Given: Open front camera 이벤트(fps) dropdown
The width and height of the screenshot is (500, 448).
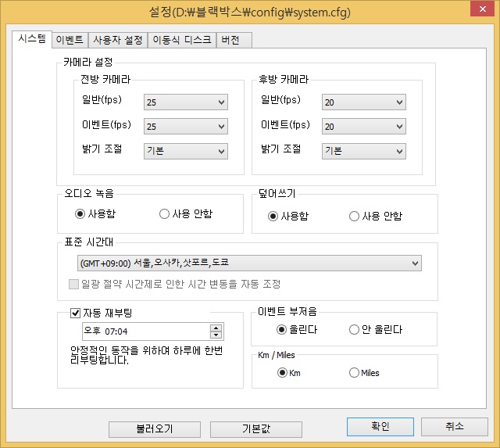Looking at the screenshot, I should (x=185, y=127).
